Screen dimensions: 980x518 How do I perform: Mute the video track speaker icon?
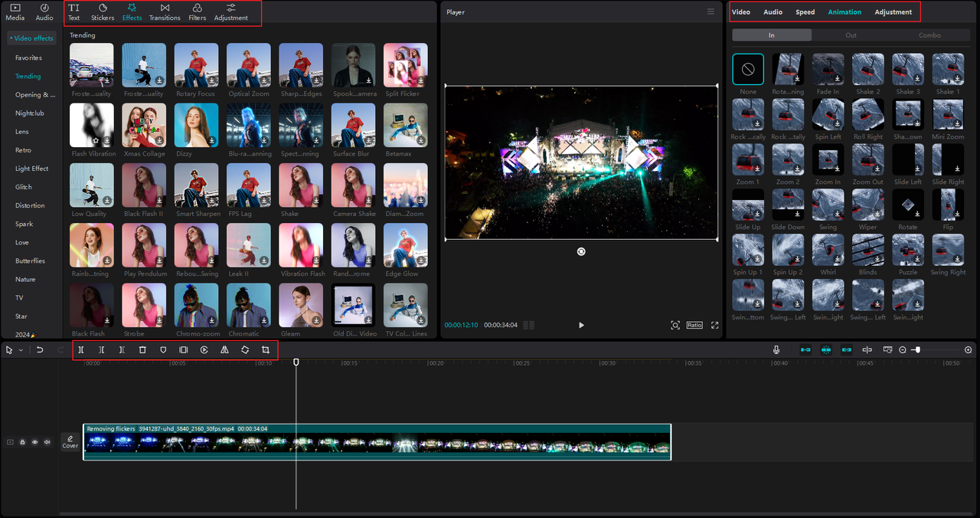47,442
